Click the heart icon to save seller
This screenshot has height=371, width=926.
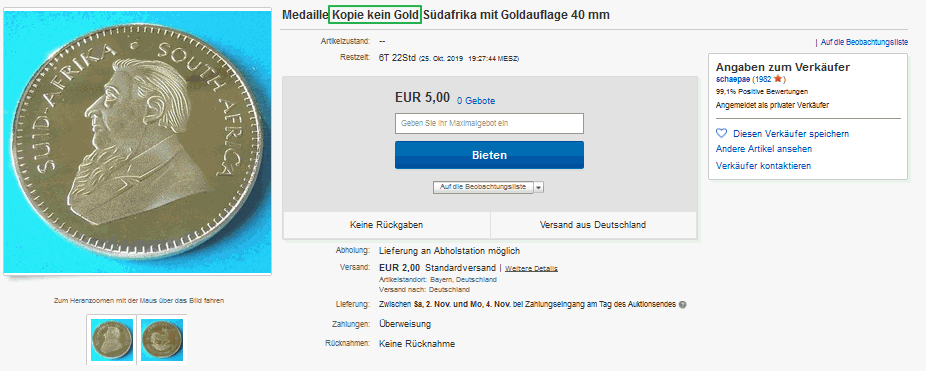pyautogui.click(x=721, y=134)
